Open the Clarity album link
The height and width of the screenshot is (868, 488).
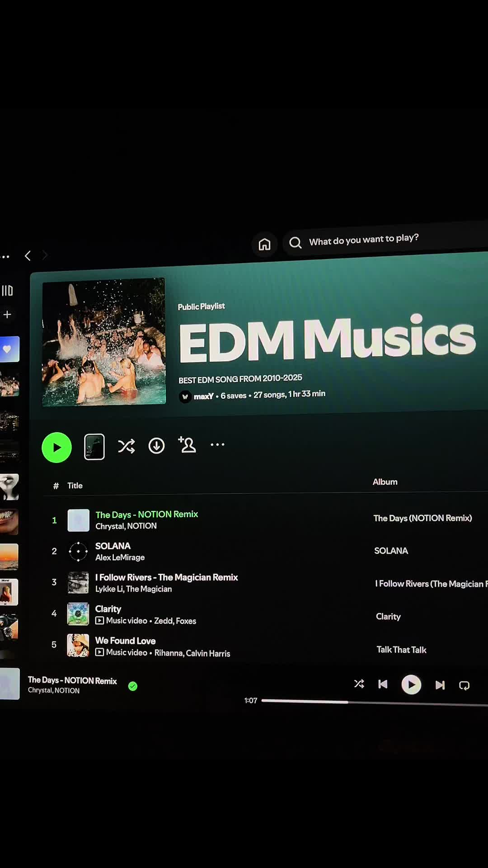click(388, 617)
